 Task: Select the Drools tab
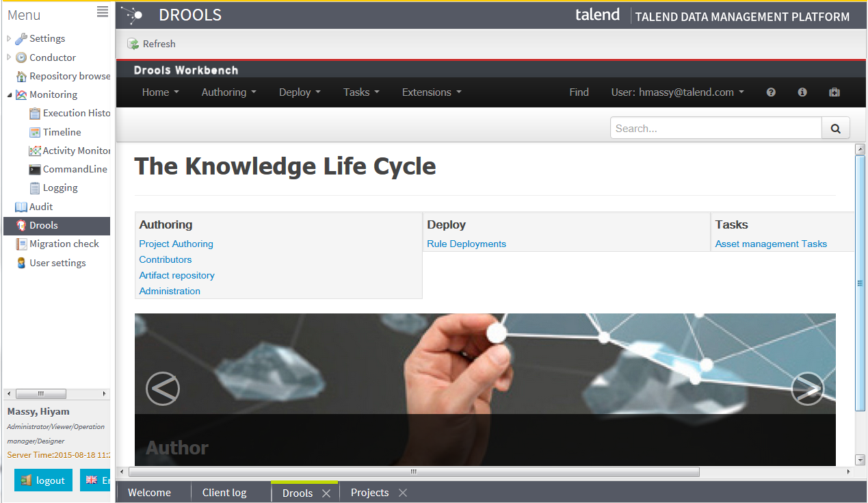tap(298, 493)
